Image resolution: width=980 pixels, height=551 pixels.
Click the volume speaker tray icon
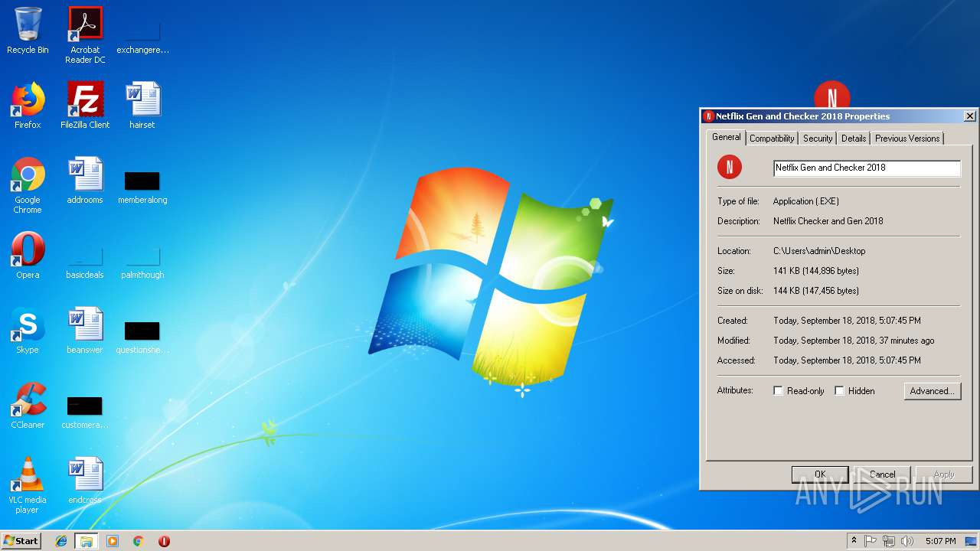point(907,541)
